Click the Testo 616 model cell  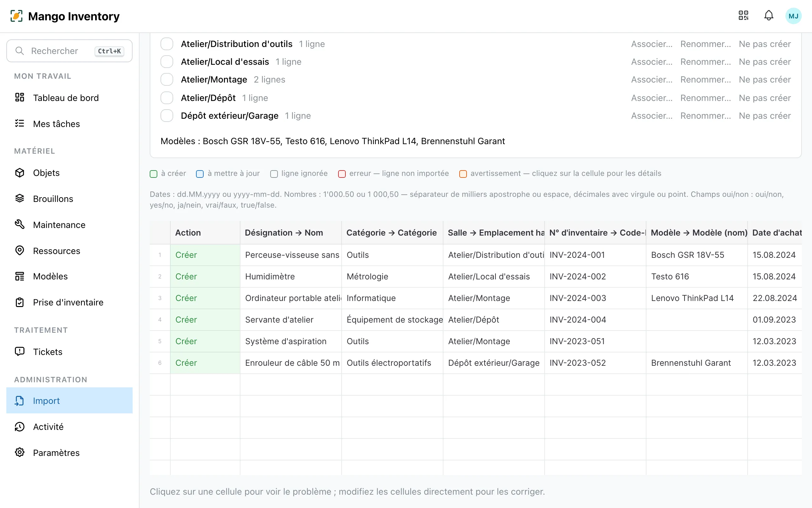tap(697, 277)
